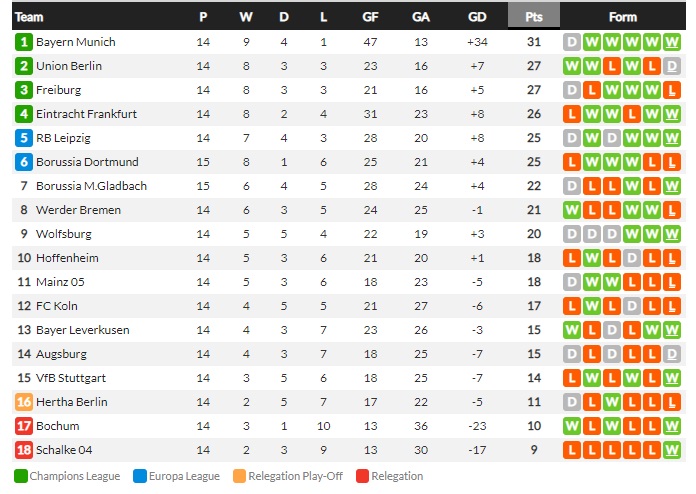Viewport: 696px width, 494px height.
Task: Sort table by the Pts column header
Action: click(x=534, y=17)
